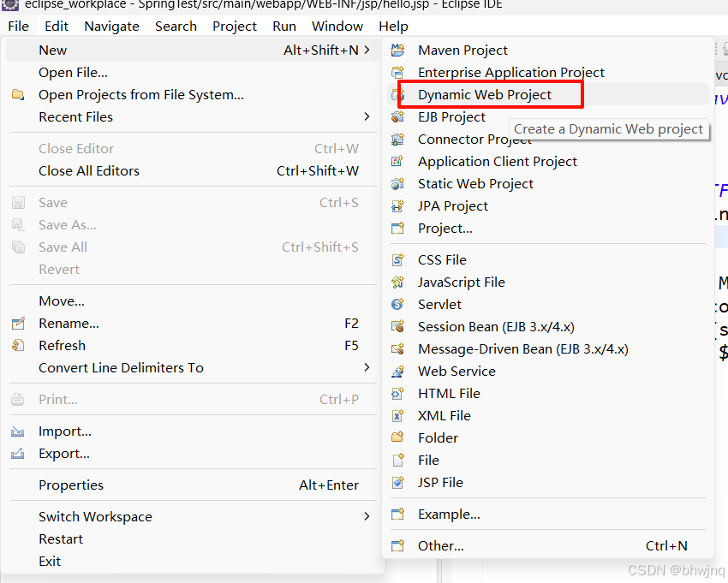Click the Application Client Project icon
Screen dimensions: 728x583
coord(397,161)
